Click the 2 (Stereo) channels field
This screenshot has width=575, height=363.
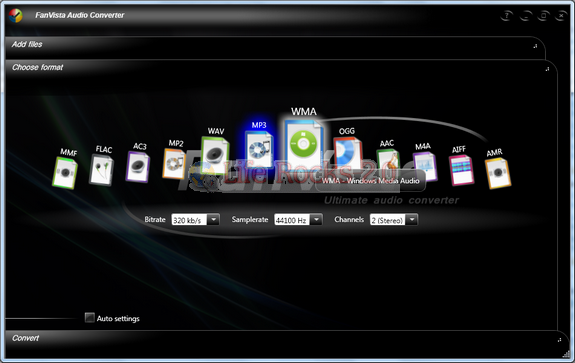click(x=388, y=220)
